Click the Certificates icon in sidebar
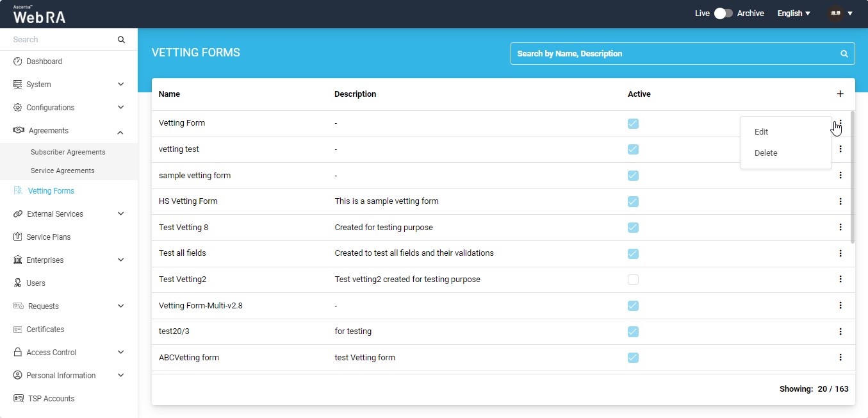Image resolution: width=868 pixels, height=418 pixels. (18, 330)
